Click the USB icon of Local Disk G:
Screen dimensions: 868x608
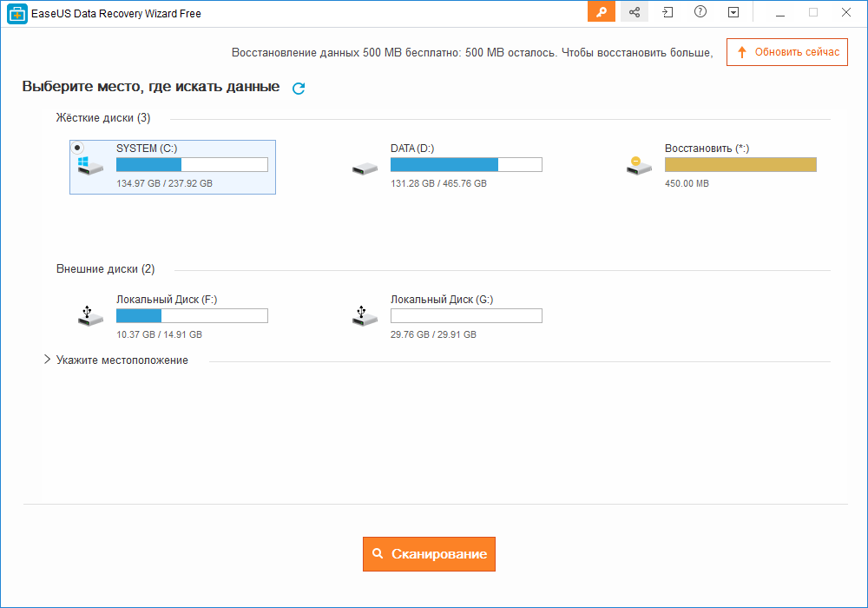[x=365, y=315]
